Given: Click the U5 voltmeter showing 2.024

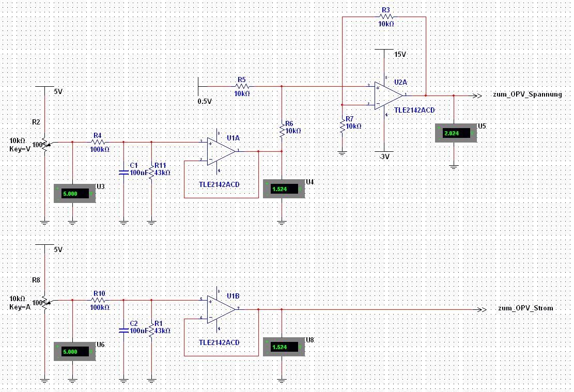Looking at the screenshot, I should [456, 133].
